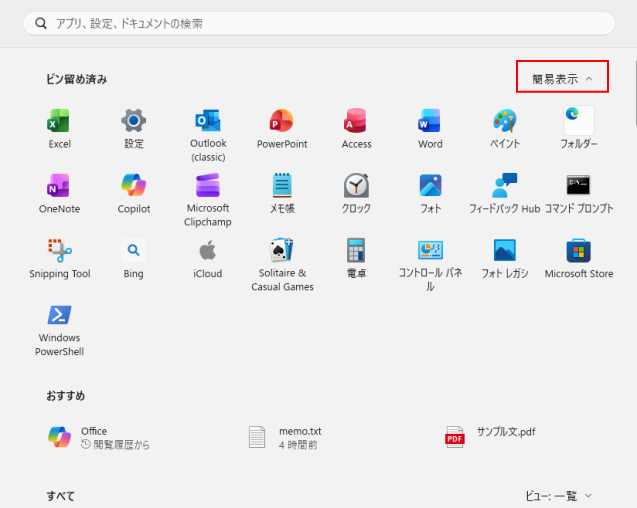Launch the ペイント app
The height and width of the screenshot is (508, 637).
point(505,129)
